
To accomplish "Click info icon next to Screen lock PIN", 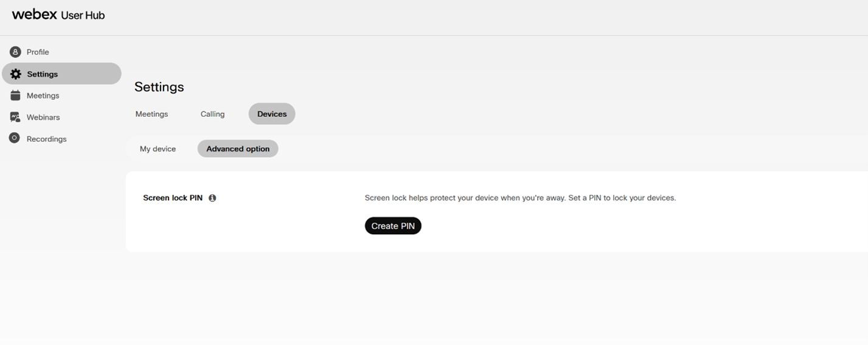I will (212, 198).
